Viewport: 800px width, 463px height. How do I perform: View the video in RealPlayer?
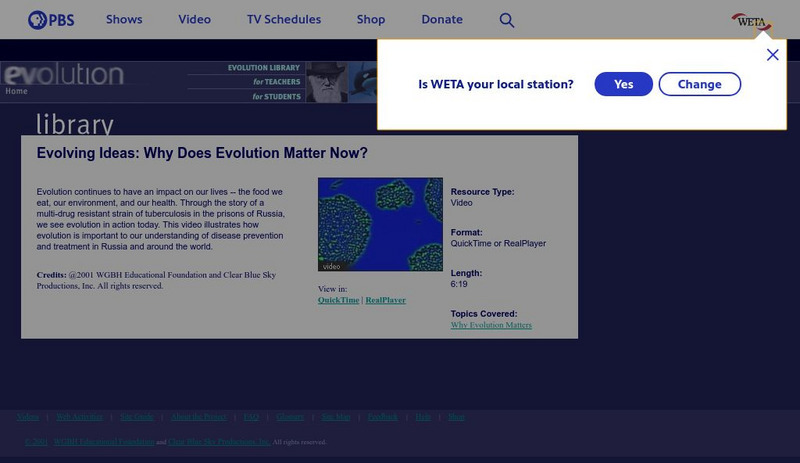385,300
